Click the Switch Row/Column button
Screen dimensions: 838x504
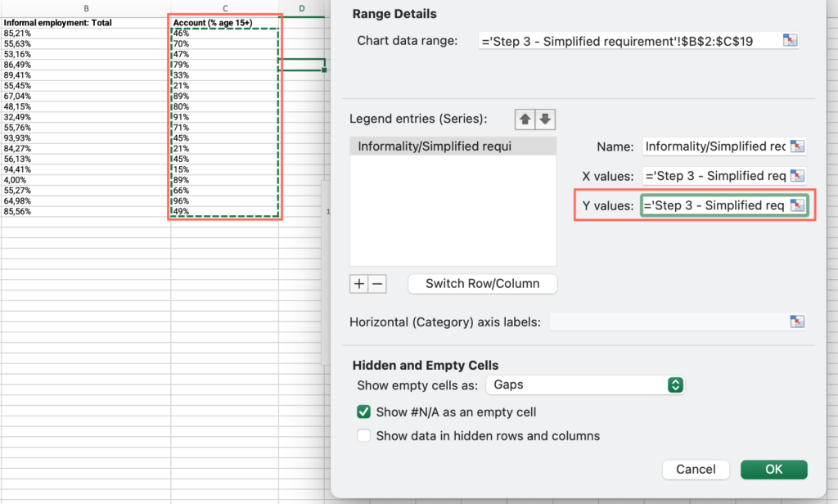(483, 284)
